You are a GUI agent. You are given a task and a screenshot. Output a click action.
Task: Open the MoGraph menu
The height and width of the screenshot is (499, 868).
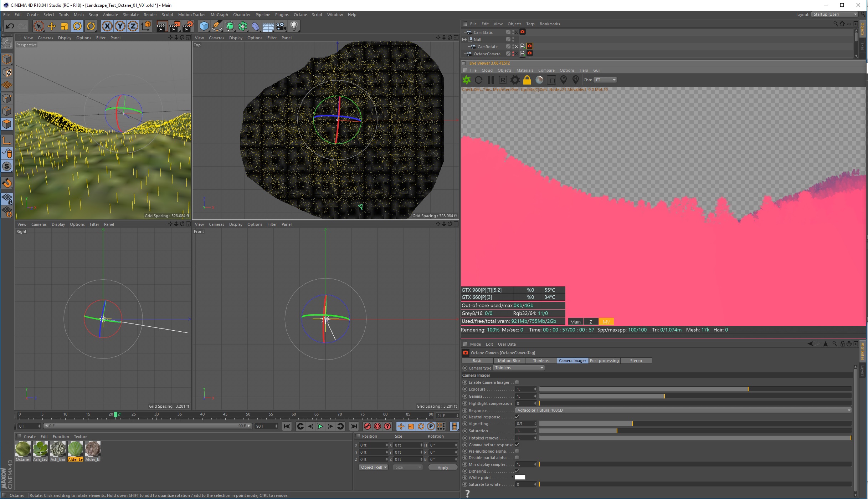coord(219,15)
